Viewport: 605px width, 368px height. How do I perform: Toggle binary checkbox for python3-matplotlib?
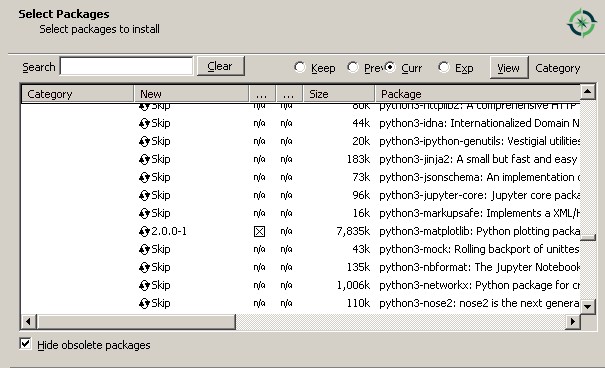[x=259, y=231]
